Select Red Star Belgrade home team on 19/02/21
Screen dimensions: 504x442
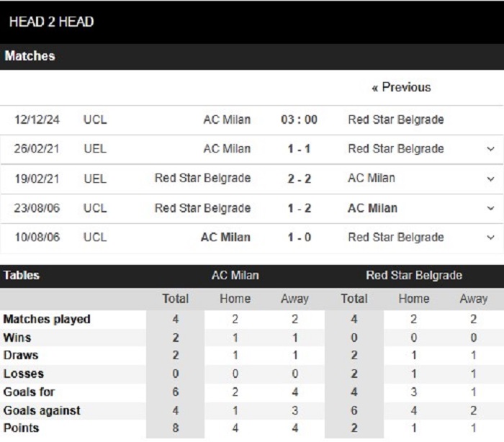pyautogui.click(x=202, y=178)
